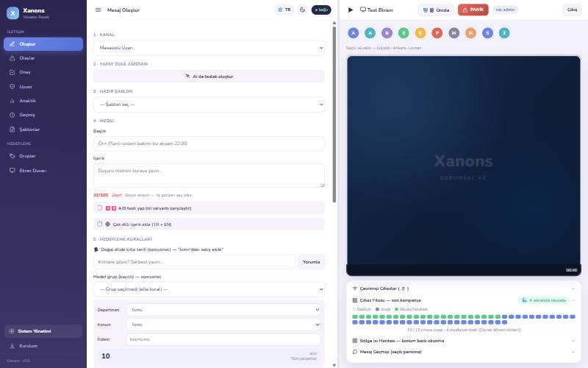Image resolution: width=588 pixels, height=368 pixels.
Task: Click the 'rol: admin' badge
Action: [x=505, y=10]
